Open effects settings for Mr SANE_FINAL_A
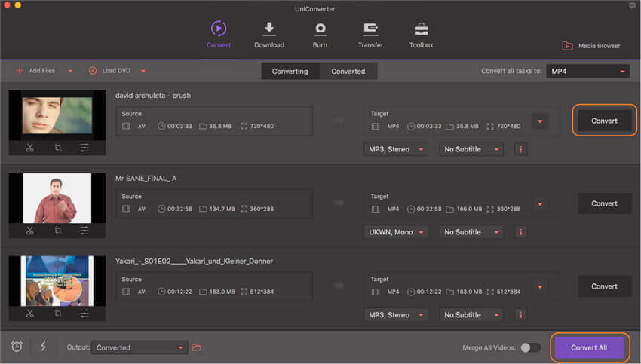Image resolution: width=641 pixels, height=364 pixels. tap(84, 231)
